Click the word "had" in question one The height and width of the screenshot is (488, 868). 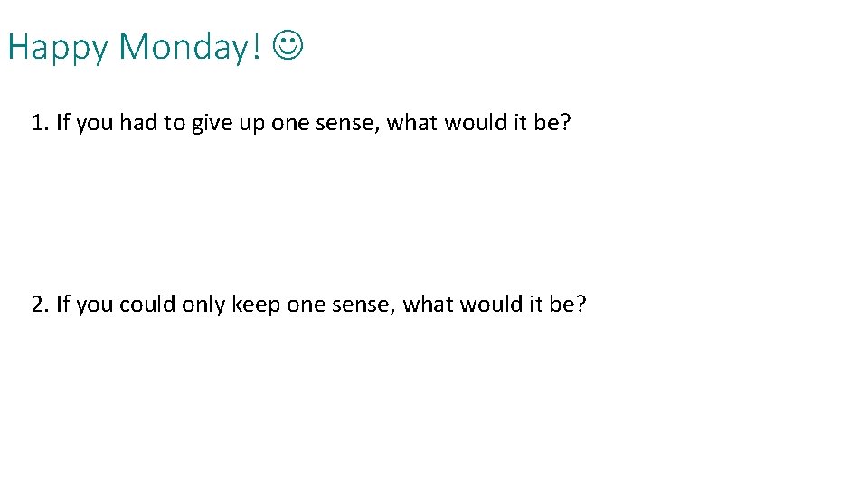pos(137,123)
